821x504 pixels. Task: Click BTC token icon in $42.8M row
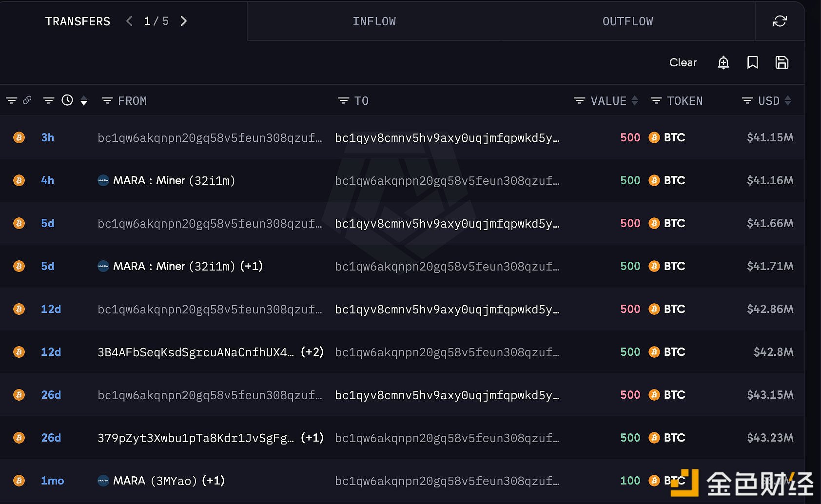point(654,352)
